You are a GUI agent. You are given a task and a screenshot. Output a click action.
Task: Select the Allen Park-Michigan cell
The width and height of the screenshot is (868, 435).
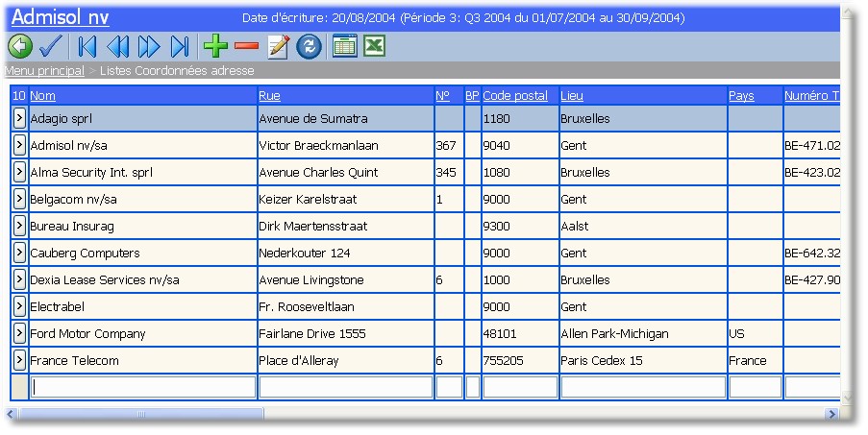click(644, 334)
